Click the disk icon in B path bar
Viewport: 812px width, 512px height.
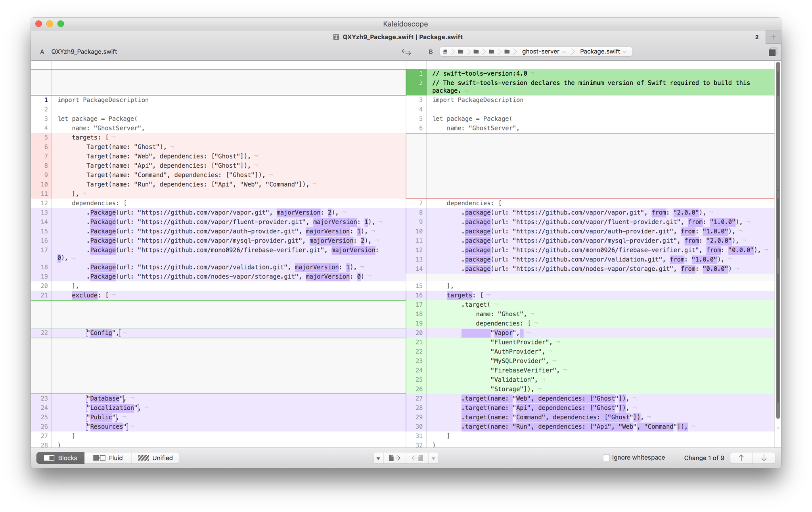(445, 52)
